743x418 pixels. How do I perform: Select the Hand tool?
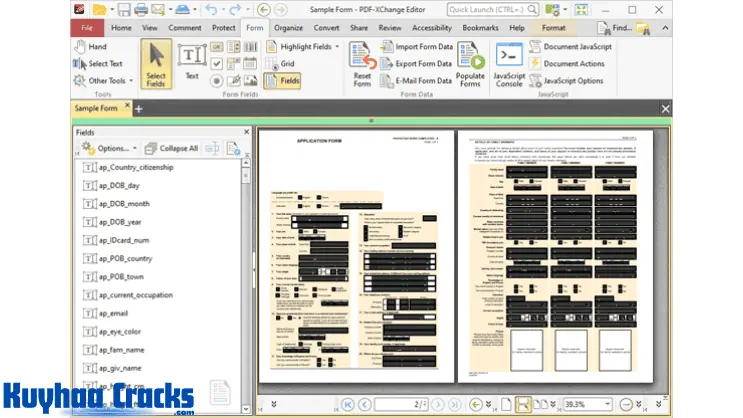point(89,47)
